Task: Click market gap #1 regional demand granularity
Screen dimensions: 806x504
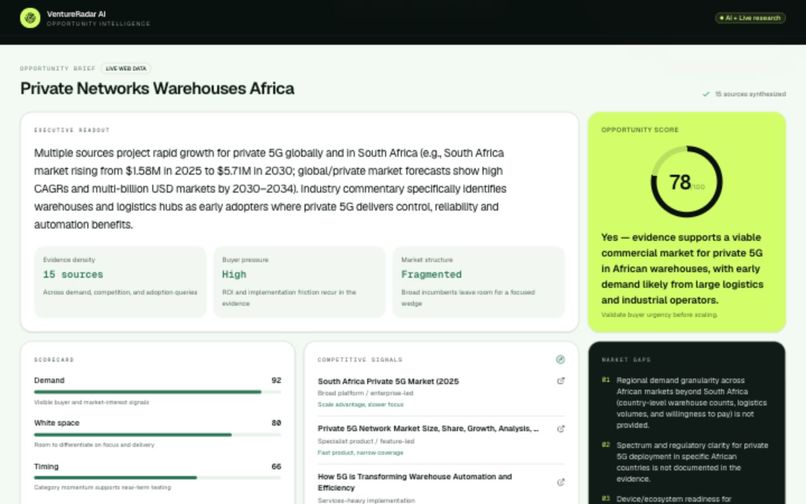Action: click(x=691, y=403)
